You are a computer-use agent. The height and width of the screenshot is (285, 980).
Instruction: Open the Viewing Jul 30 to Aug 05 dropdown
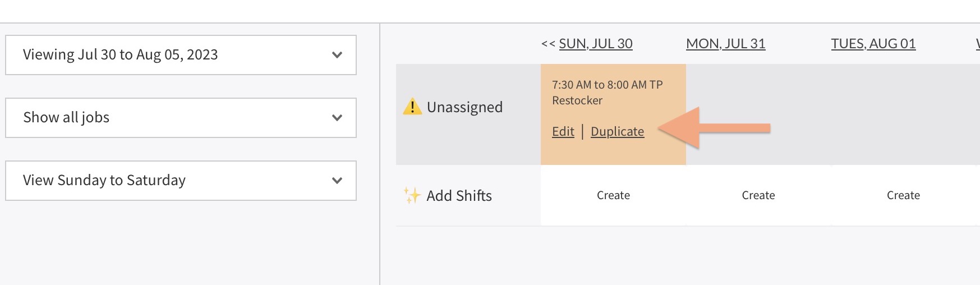point(181,55)
